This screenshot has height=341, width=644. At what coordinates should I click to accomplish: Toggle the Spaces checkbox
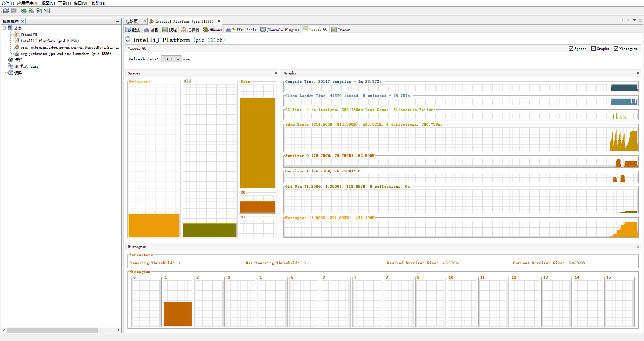tap(571, 49)
